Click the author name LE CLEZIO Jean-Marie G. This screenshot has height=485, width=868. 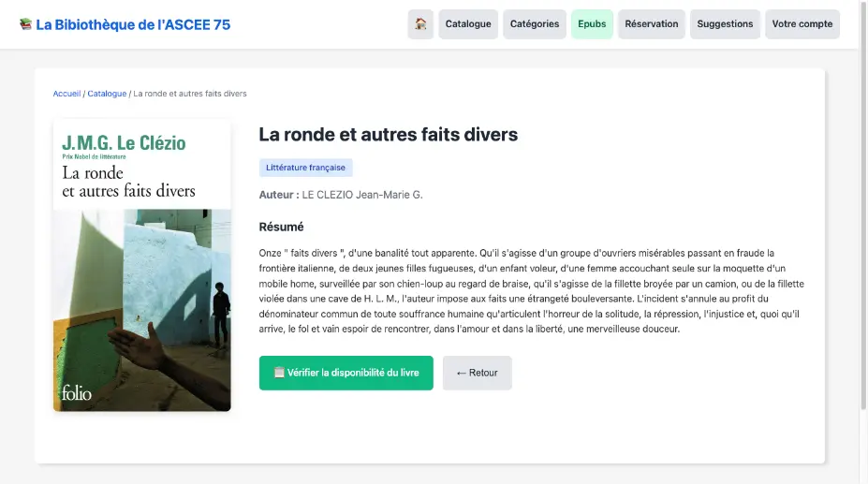tap(362, 195)
